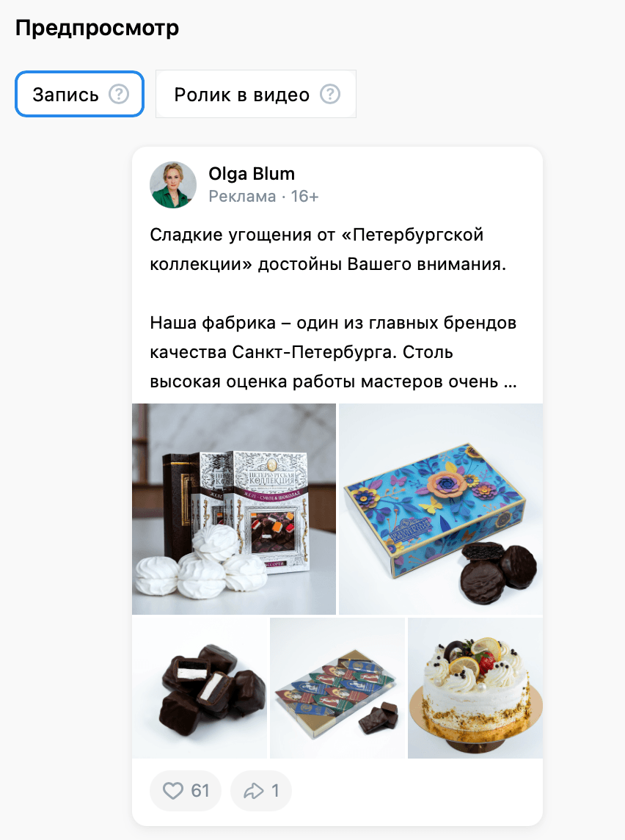This screenshot has height=840, width=625.
Task: Click the help icon beside Ролик в видео
Action: [x=330, y=95]
